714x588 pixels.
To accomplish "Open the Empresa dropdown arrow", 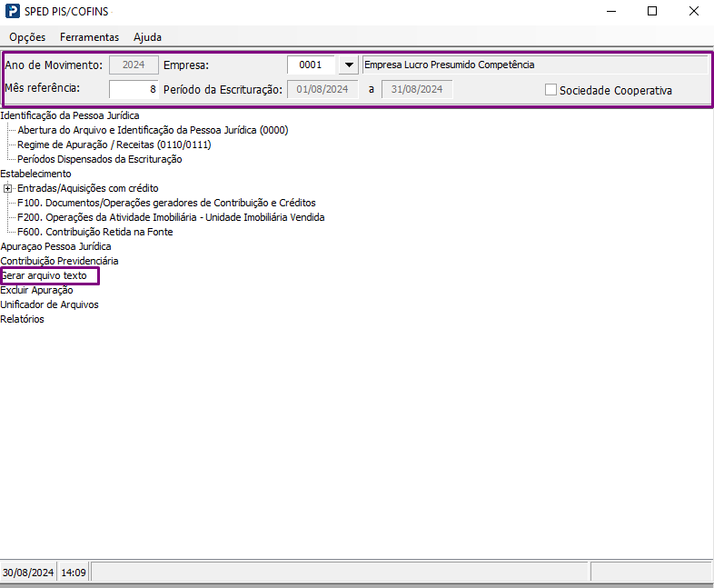I will (349, 65).
